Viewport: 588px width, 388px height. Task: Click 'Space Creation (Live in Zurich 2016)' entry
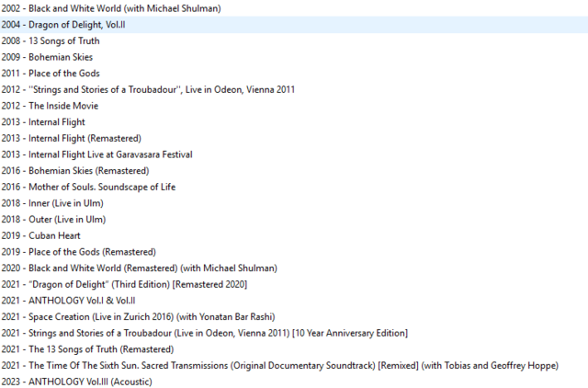138,316
